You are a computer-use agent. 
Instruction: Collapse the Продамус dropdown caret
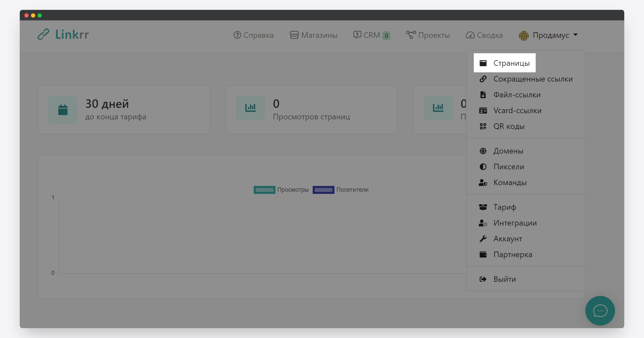pos(576,35)
